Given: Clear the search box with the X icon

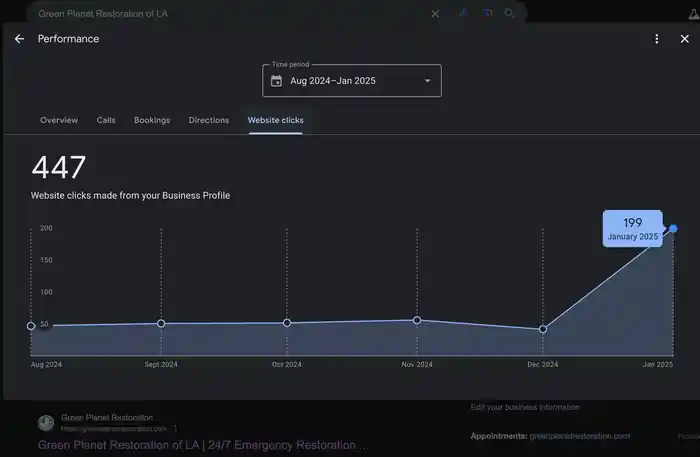Looking at the screenshot, I should coord(435,14).
